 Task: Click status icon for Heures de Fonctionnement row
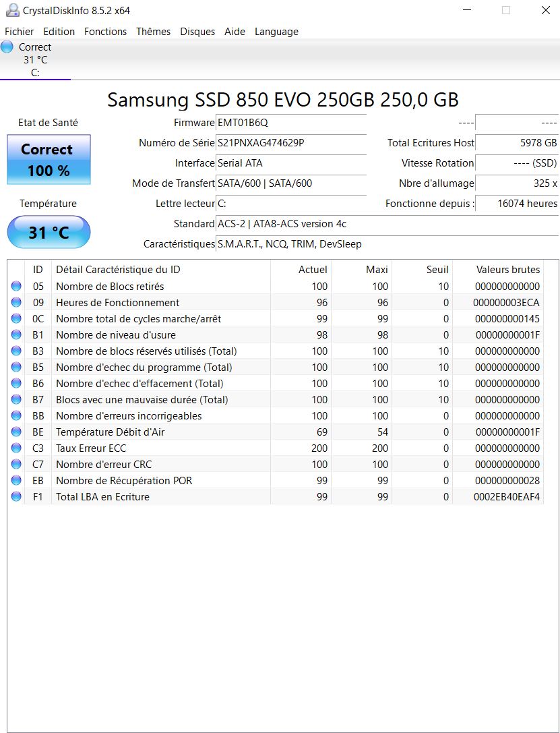(x=16, y=303)
